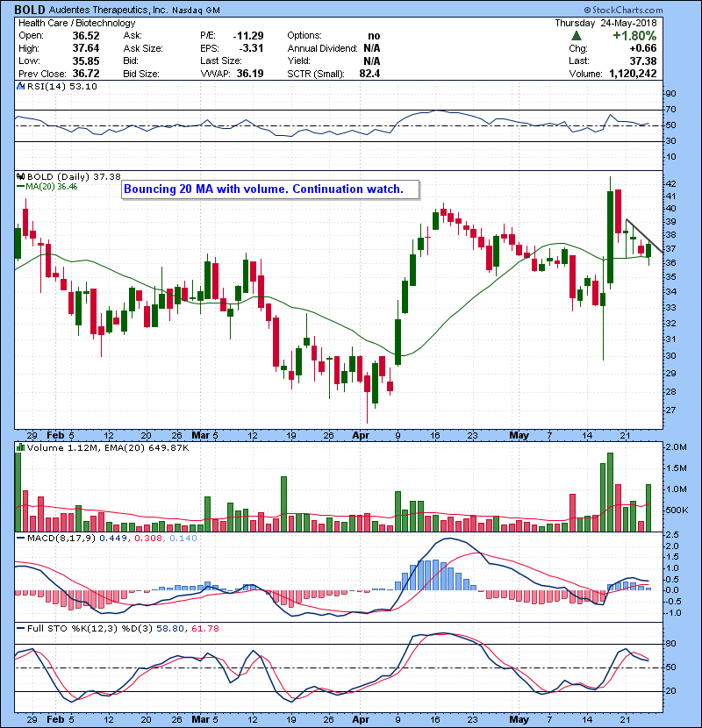Screen dimensions: 702x728
Task: Click the candlestick icon beside BOLD (Daily)
Action: point(20,176)
